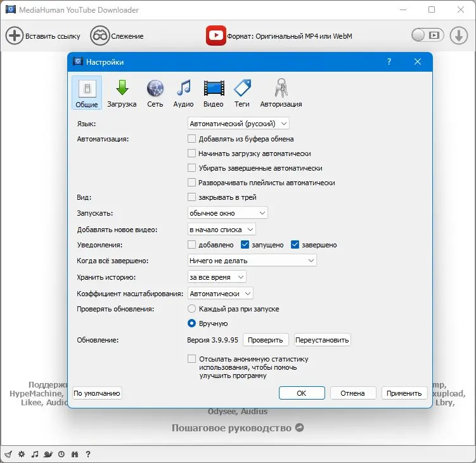Click the Настройки dialog title icon
The height and width of the screenshot is (463, 476).
pos(78,62)
